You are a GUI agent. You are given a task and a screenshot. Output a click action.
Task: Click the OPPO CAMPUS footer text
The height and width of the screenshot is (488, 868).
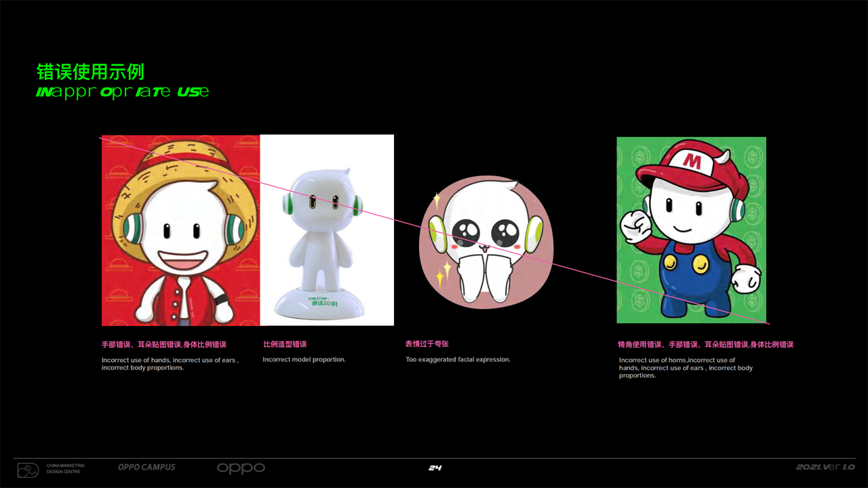coord(146,468)
